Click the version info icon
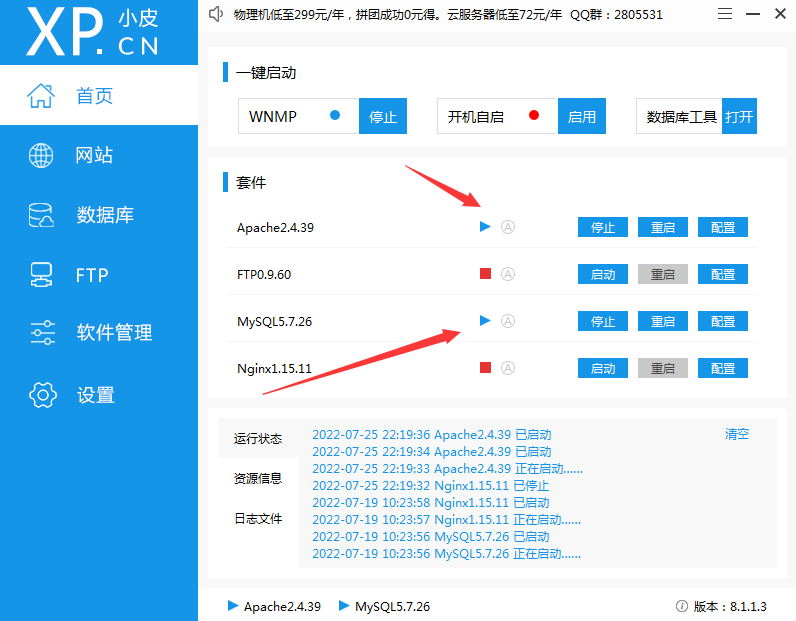 pos(682,606)
